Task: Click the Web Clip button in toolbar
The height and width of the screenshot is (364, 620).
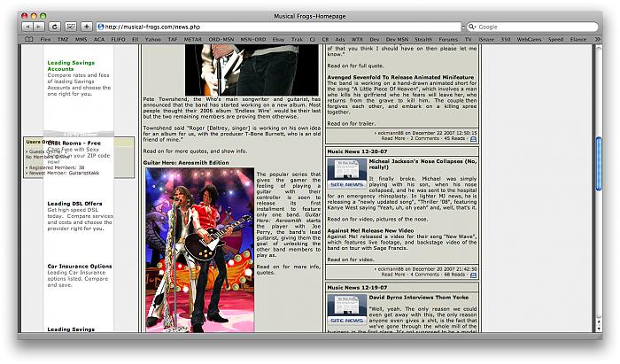Action: (70, 27)
